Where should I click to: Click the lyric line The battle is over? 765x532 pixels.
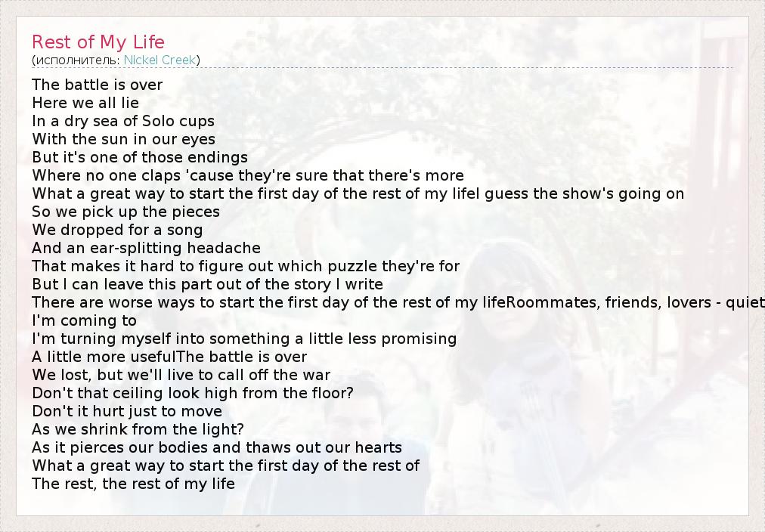(x=98, y=85)
